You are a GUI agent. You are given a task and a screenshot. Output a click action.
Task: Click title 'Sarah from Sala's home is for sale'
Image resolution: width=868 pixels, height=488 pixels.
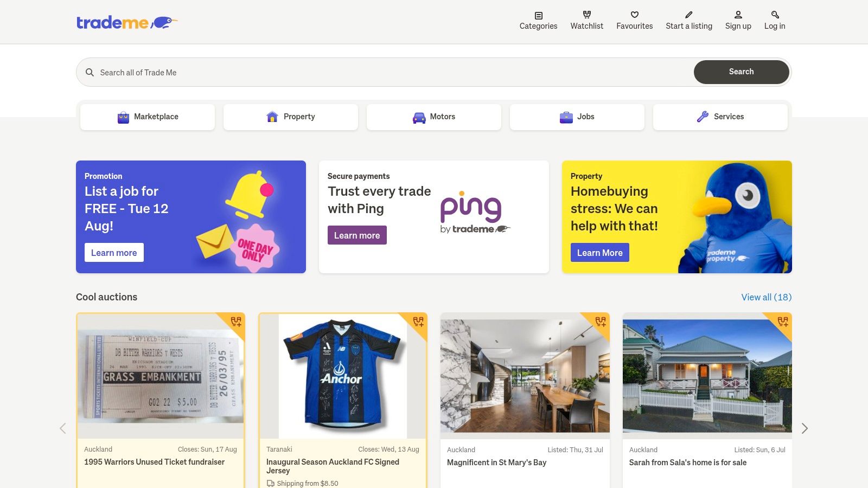coord(688,463)
